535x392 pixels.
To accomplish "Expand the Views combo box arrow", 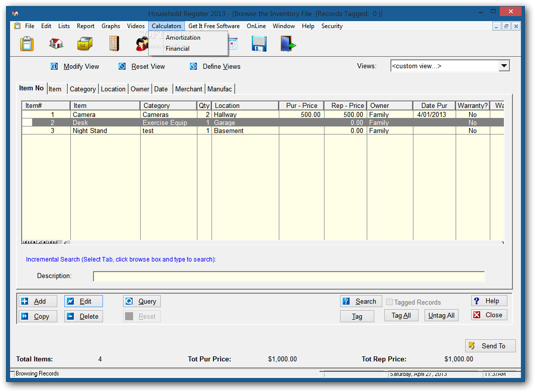I will [x=504, y=66].
